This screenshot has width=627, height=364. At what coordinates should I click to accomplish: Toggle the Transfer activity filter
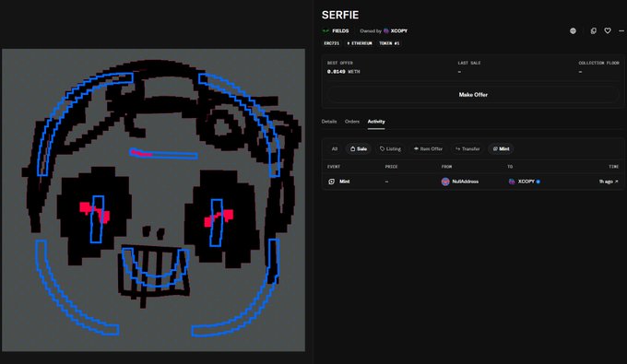tap(467, 148)
